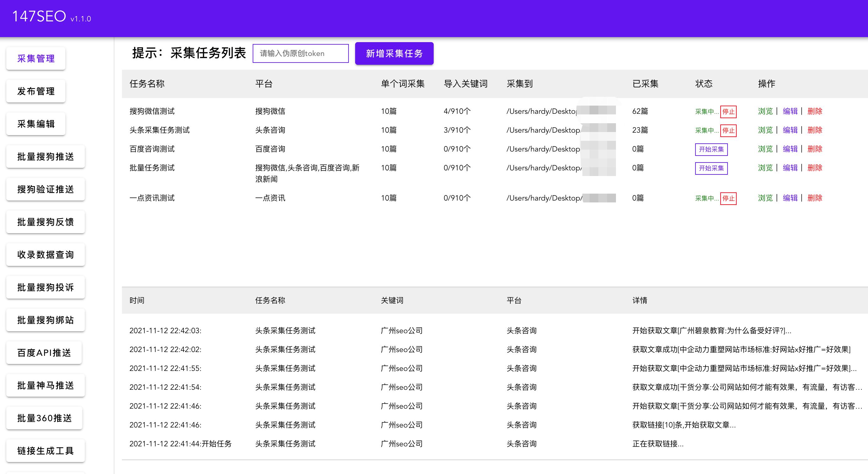
Task: Open the 采集编辑 panel
Action: pos(36,124)
